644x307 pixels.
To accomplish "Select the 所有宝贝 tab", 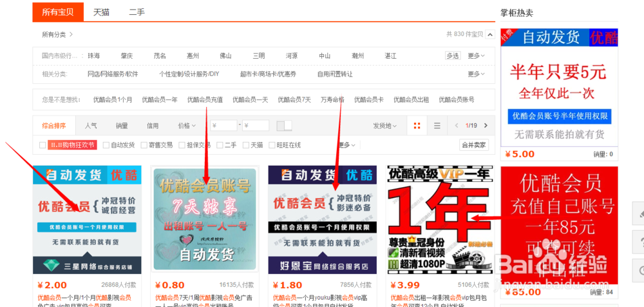I will pos(58,12).
